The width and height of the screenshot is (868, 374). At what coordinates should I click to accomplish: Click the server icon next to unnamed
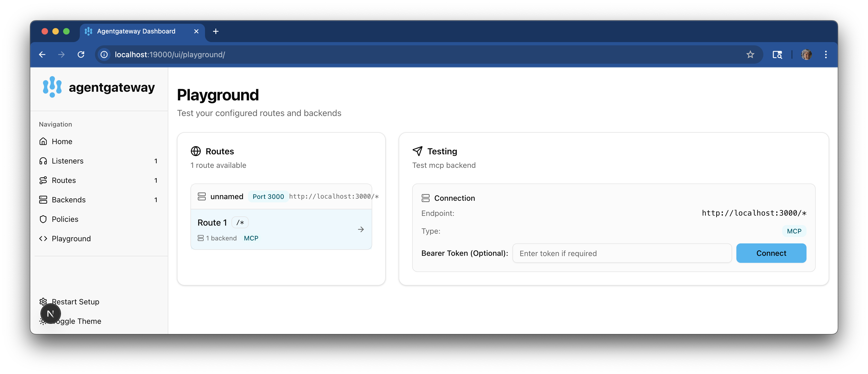click(x=201, y=196)
